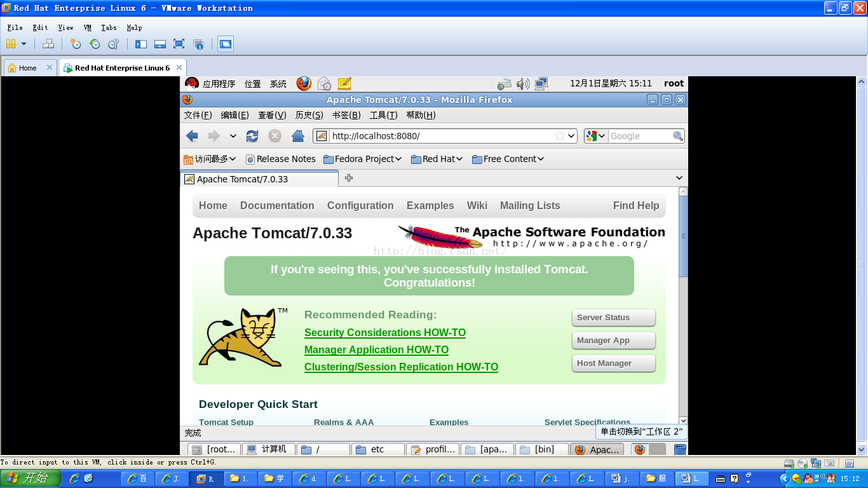Click the VMware suspend (pause) VM icon

click(x=11, y=44)
